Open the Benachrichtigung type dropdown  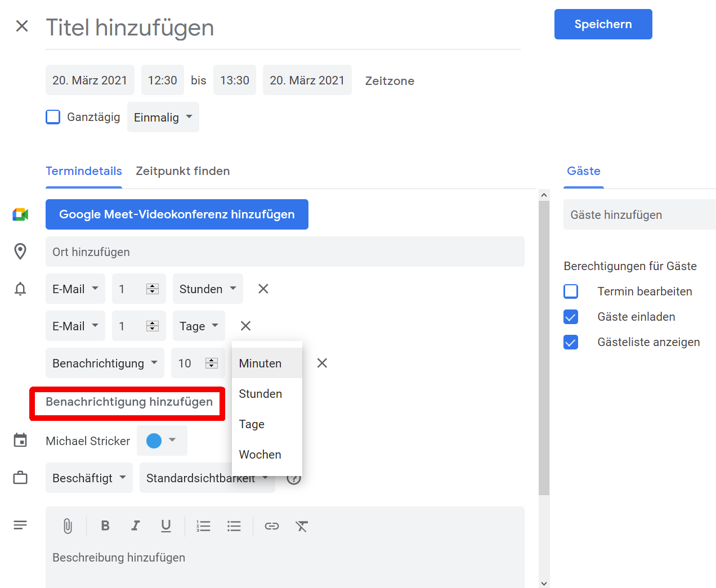[x=105, y=363]
